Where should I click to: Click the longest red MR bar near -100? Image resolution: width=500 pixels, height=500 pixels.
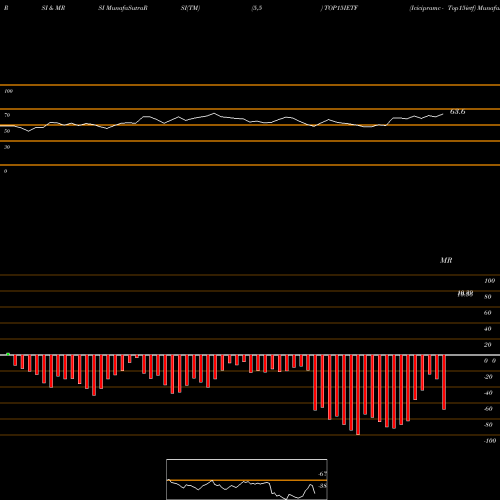358,395
